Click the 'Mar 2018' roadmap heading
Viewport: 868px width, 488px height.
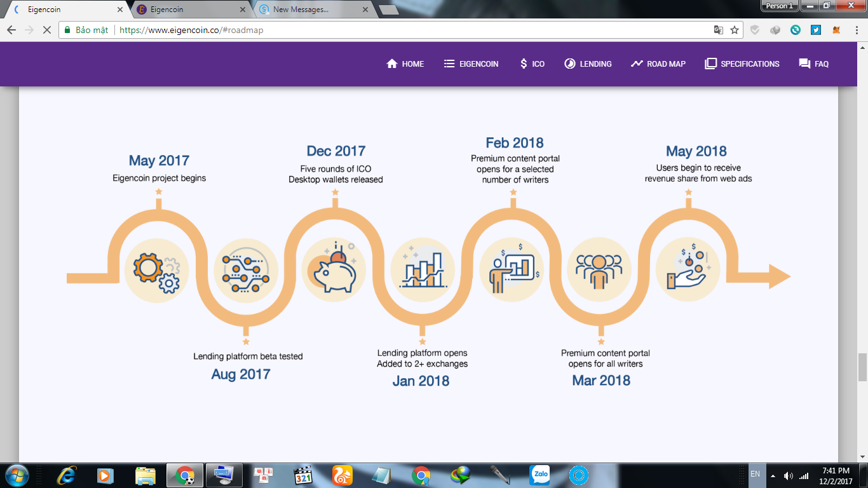coord(601,381)
